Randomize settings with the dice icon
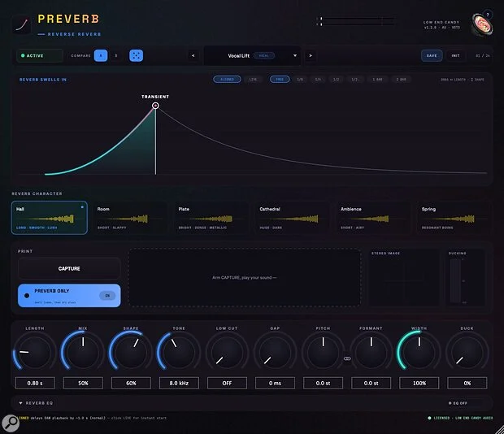Screen dimensions: 504x434 pos(136,55)
